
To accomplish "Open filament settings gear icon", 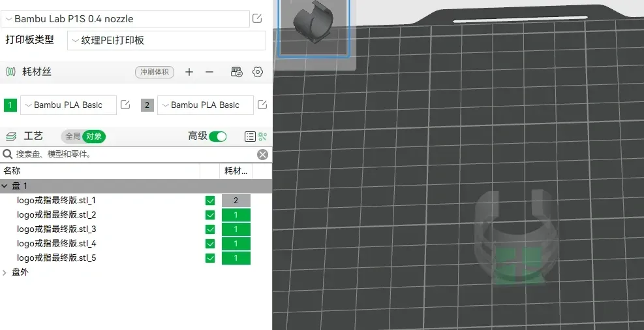I will point(258,72).
